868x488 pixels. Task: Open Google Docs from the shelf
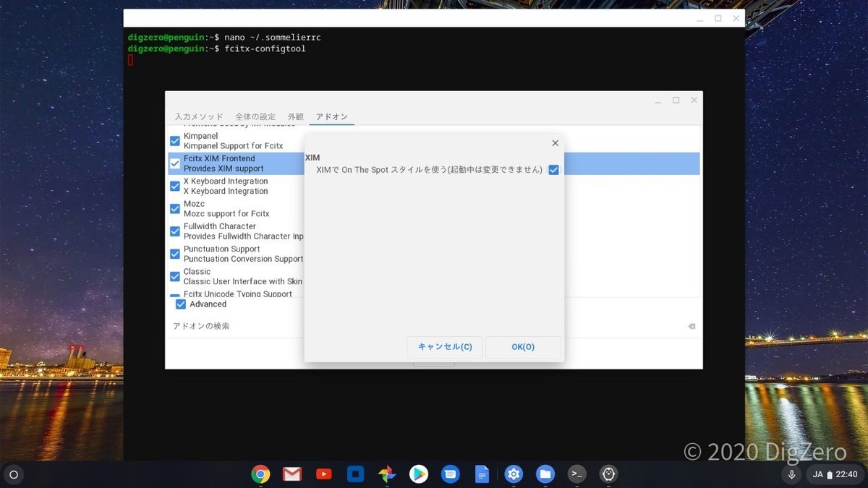pyautogui.click(x=482, y=474)
